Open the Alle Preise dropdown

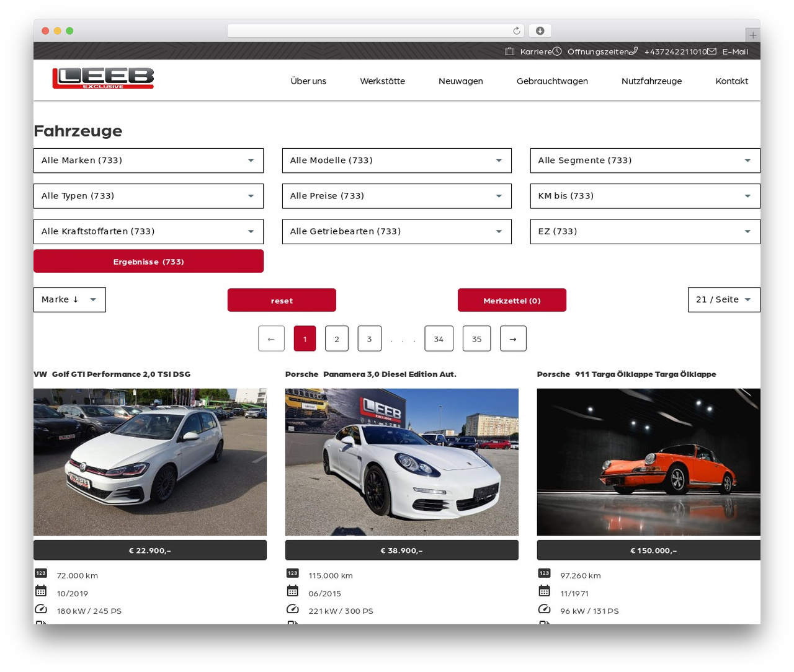397,196
